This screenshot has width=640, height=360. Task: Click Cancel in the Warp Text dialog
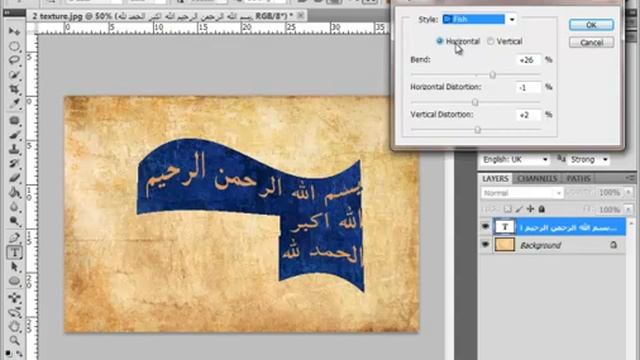click(x=591, y=42)
